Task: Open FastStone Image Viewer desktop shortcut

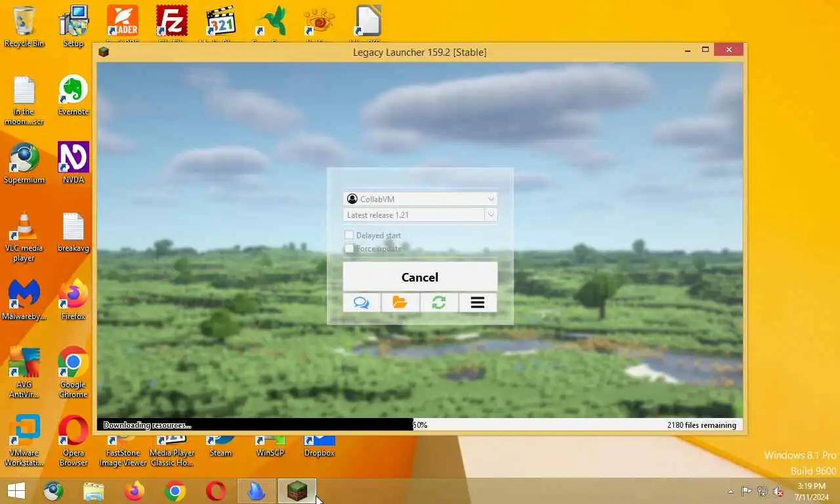Action: [123, 451]
